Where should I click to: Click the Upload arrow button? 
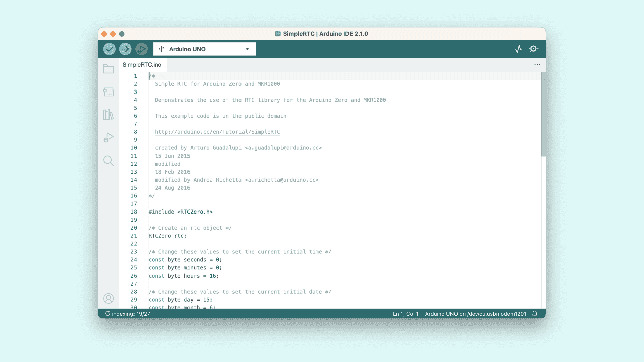[125, 49]
